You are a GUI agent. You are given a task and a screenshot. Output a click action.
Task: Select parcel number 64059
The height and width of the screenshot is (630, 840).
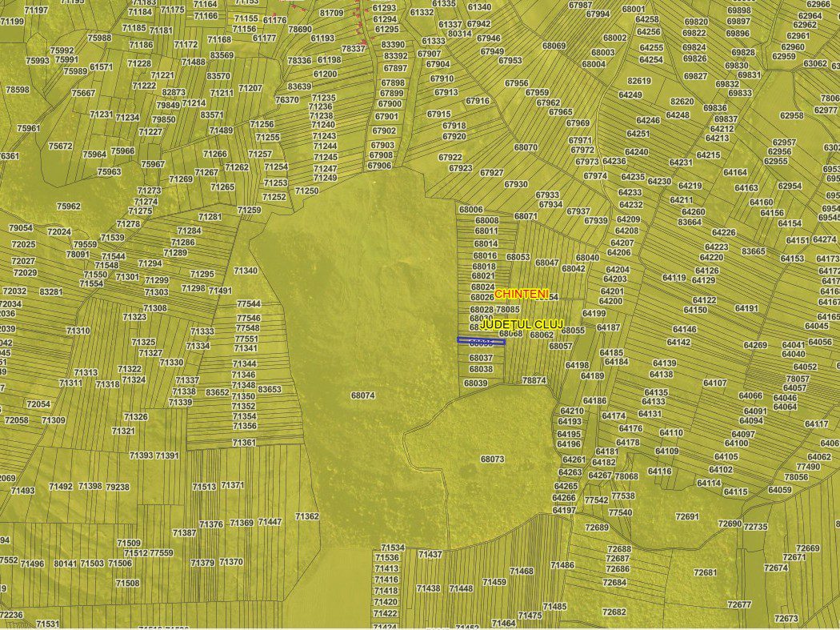[x=780, y=490]
